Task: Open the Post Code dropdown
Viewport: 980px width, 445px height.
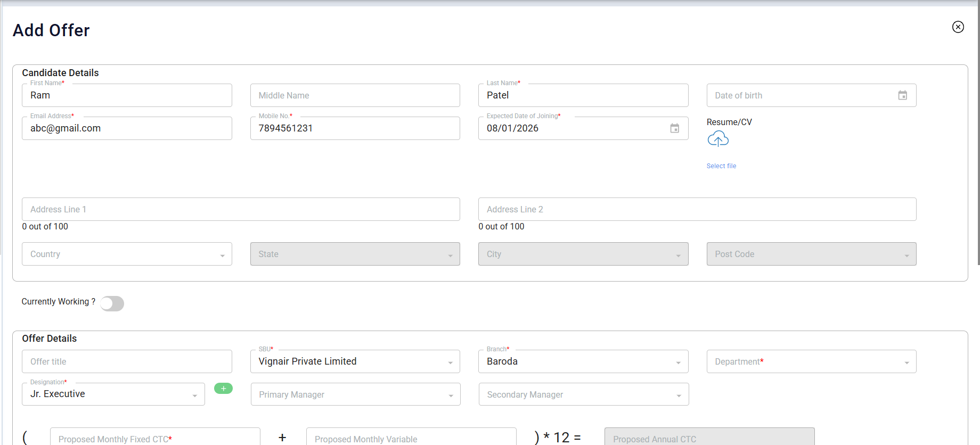Action: tap(811, 254)
